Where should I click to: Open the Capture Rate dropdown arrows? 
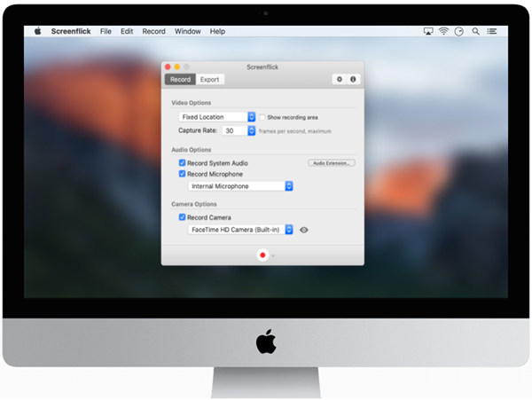pyautogui.click(x=252, y=130)
